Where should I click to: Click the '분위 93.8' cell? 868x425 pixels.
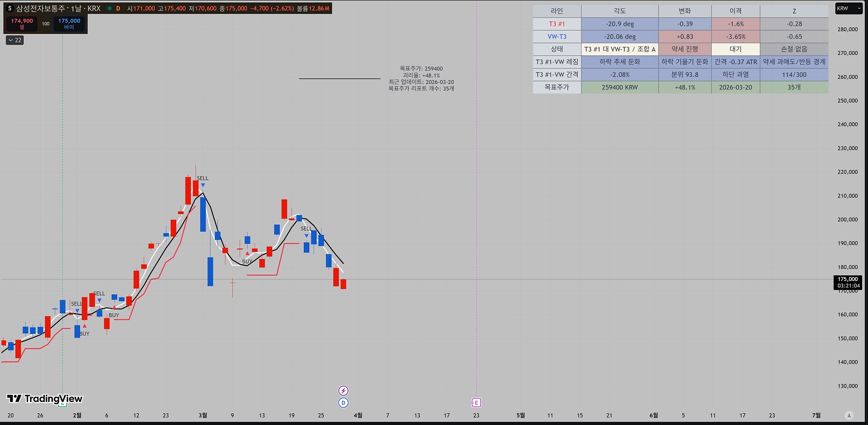tap(685, 75)
